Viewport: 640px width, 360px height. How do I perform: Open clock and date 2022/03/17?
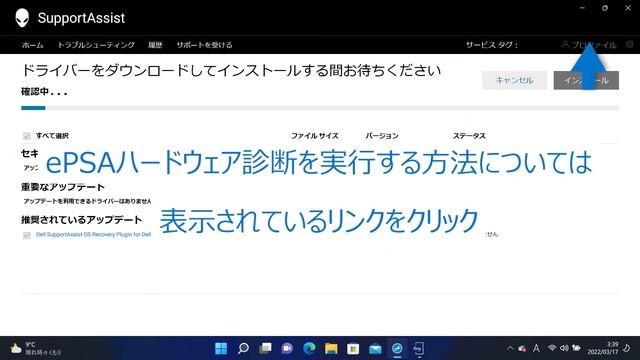(x=603, y=349)
